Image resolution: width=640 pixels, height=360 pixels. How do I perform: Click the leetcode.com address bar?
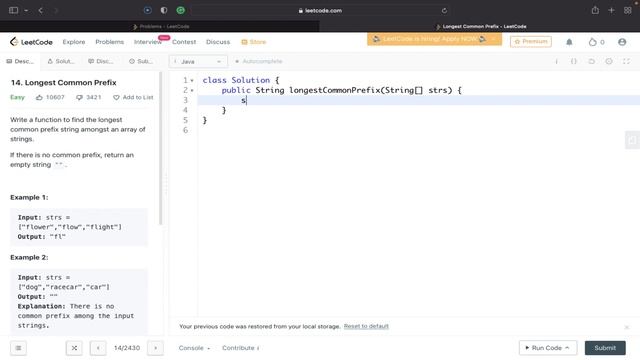[320, 11]
